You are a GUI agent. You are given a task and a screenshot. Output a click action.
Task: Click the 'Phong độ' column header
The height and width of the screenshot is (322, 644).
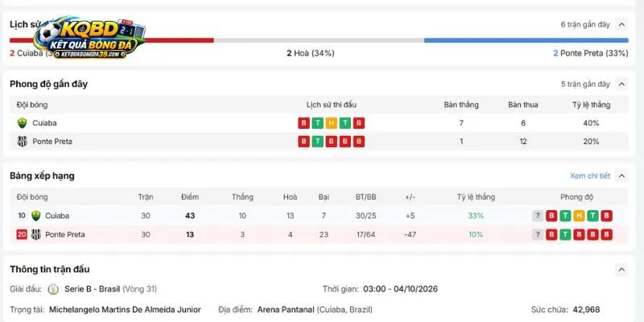click(x=576, y=197)
